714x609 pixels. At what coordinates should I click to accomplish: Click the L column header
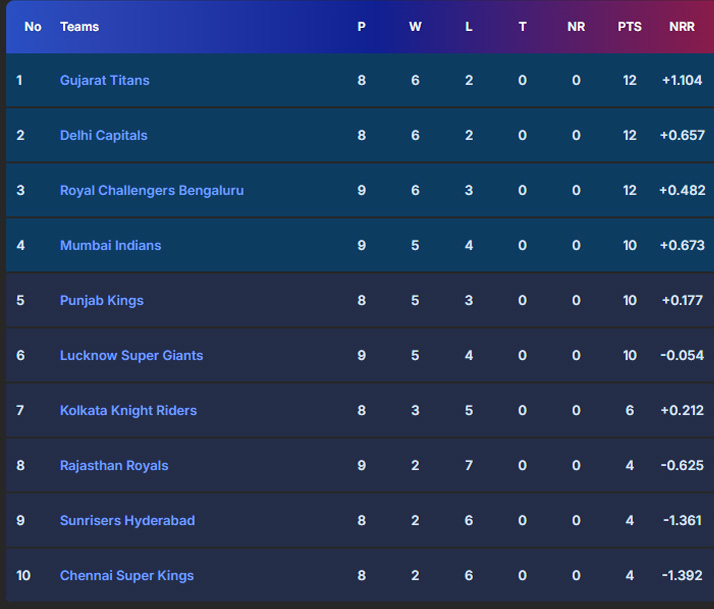click(469, 27)
